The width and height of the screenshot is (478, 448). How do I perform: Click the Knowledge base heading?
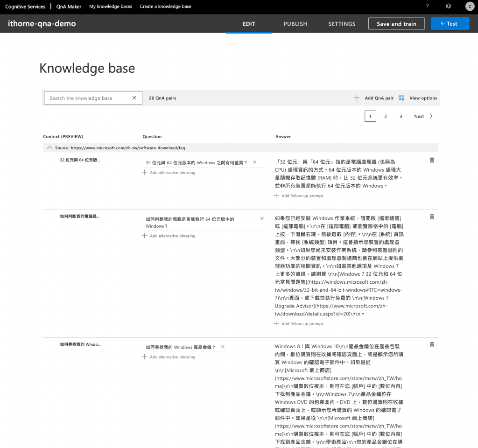[87, 68]
